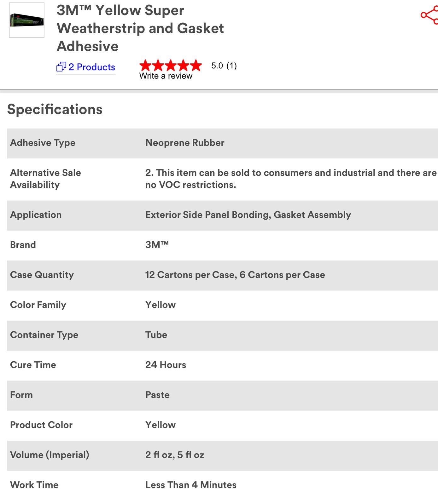Open the product thumbnail image

[x=27, y=20]
